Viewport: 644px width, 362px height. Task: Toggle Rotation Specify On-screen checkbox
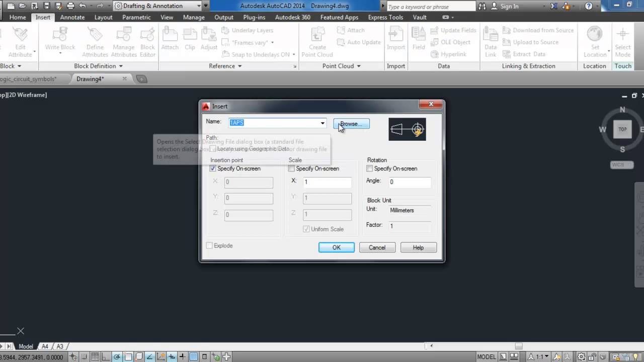(x=370, y=168)
